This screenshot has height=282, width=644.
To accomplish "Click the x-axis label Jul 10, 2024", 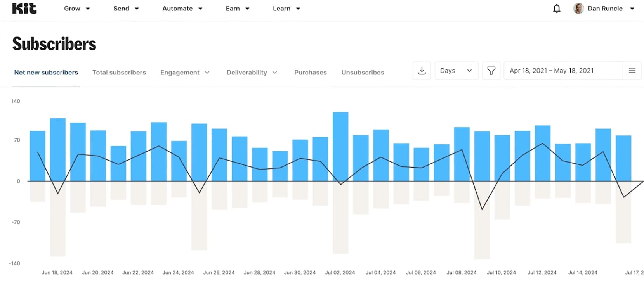I will click(x=502, y=273).
